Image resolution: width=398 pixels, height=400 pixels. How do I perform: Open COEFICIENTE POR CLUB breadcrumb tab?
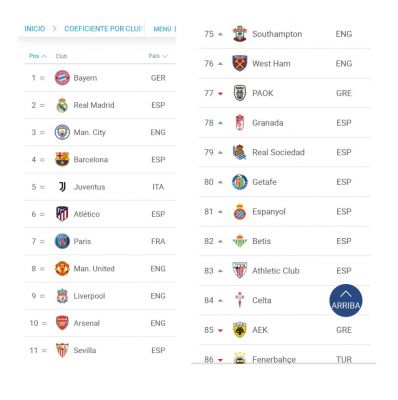point(103,29)
